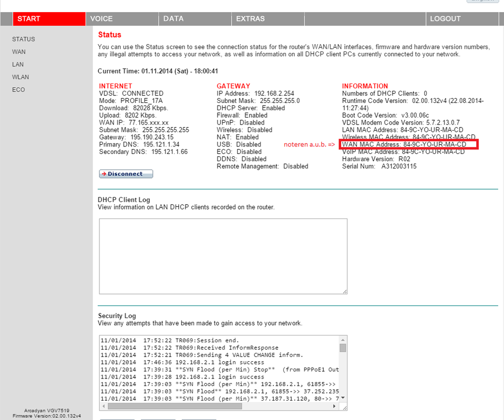Click the Hardware Version R02 text
Screen dimensions: 504x420
(x=376, y=159)
